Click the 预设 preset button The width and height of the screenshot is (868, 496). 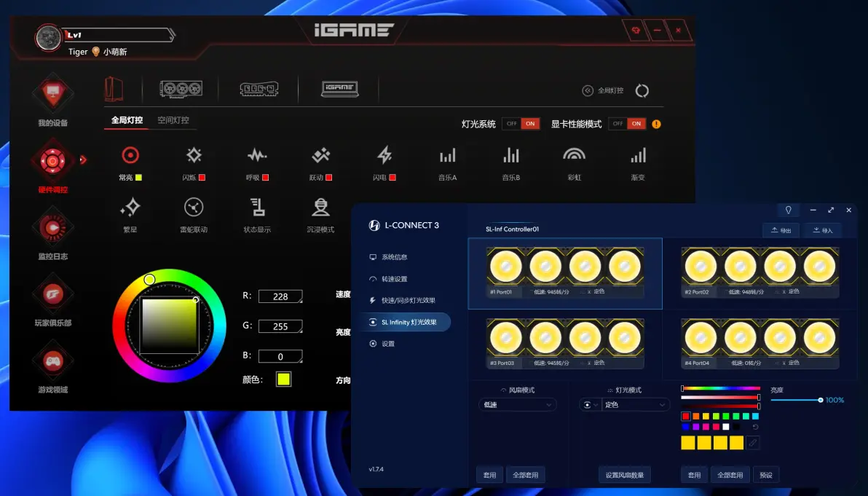765,475
